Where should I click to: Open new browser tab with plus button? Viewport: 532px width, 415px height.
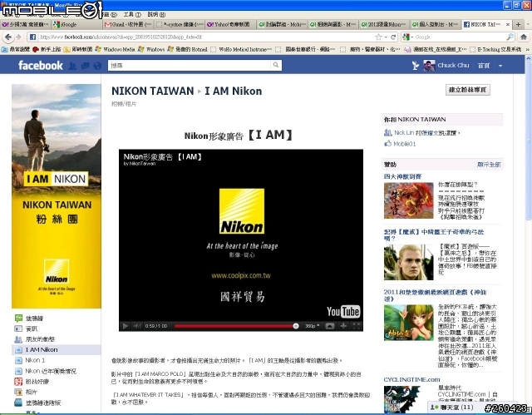[518, 24]
